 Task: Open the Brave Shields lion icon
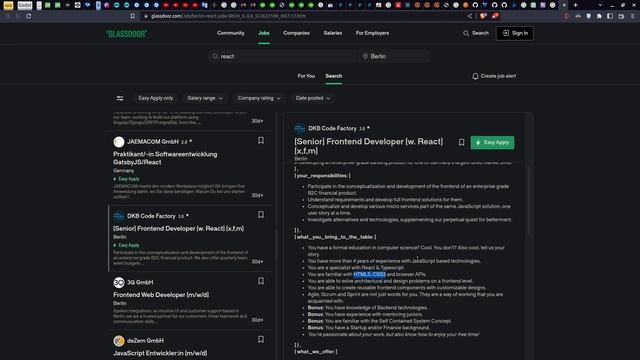(x=483, y=16)
